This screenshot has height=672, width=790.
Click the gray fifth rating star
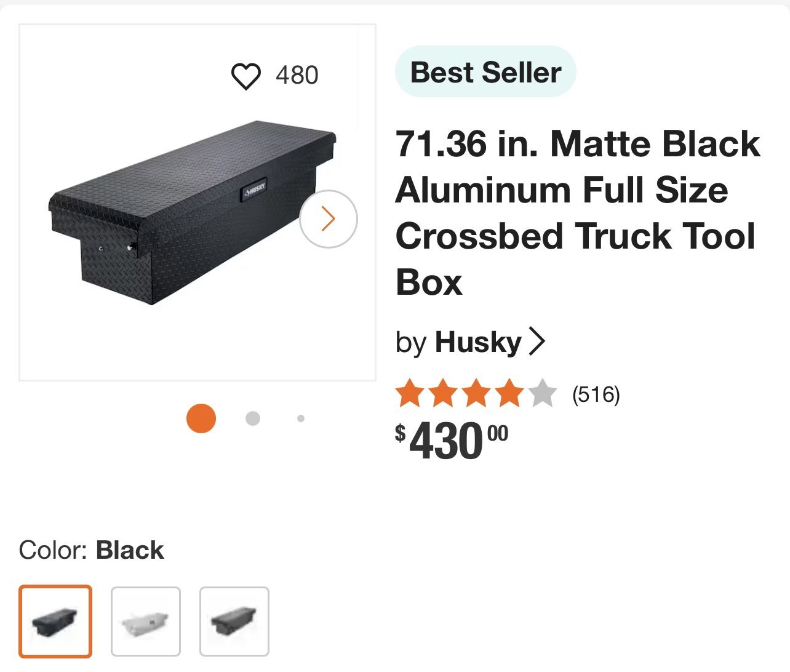542,394
